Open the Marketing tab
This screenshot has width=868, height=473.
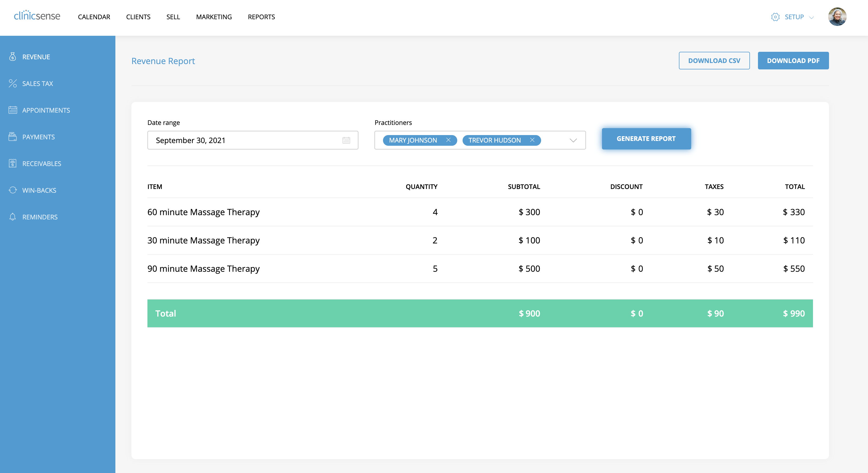(214, 17)
